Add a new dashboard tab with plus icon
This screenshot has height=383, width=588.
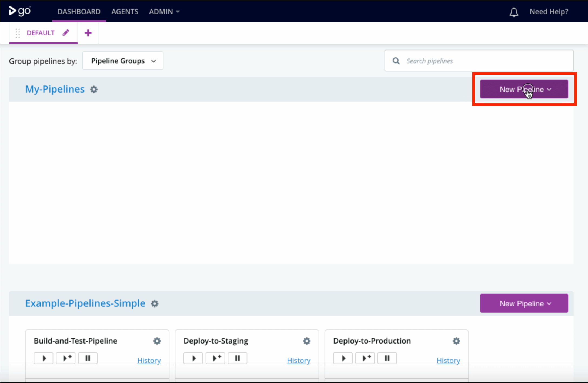(88, 33)
